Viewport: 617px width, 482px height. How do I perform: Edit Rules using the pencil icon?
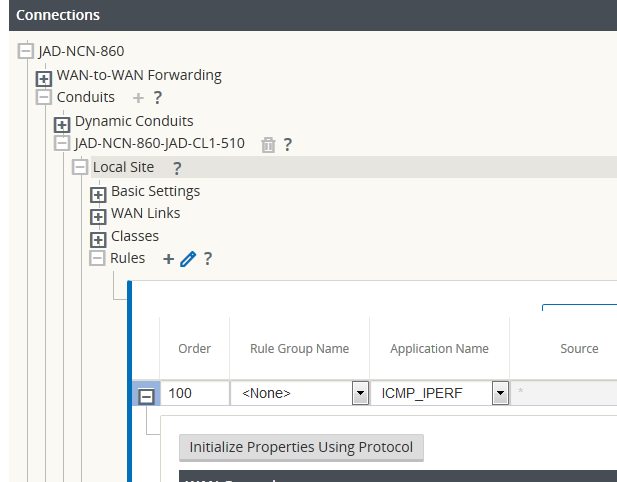[x=187, y=259]
